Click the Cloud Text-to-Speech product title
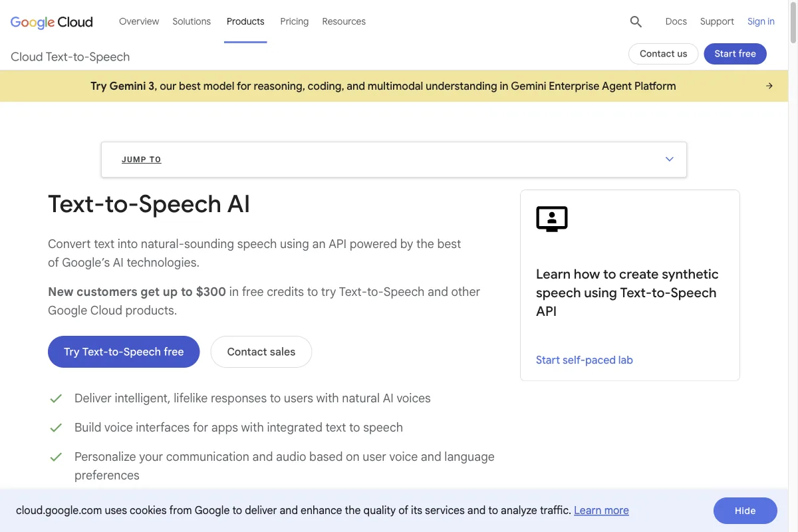The height and width of the screenshot is (532, 798). pyautogui.click(x=70, y=57)
